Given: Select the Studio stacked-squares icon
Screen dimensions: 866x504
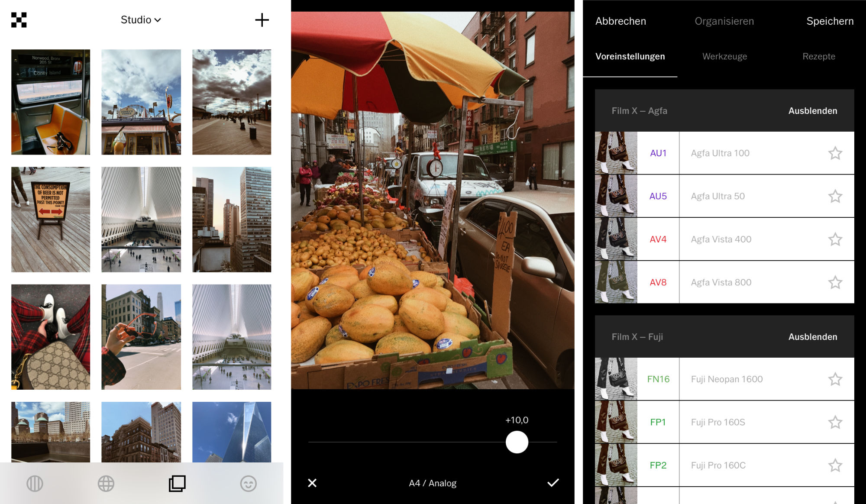Looking at the screenshot, I should [x=177, y=483].
